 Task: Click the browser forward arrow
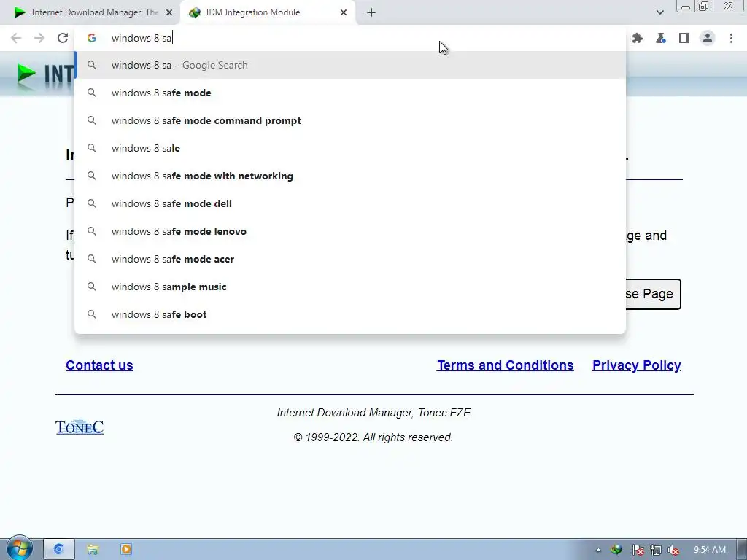point(39,38)
